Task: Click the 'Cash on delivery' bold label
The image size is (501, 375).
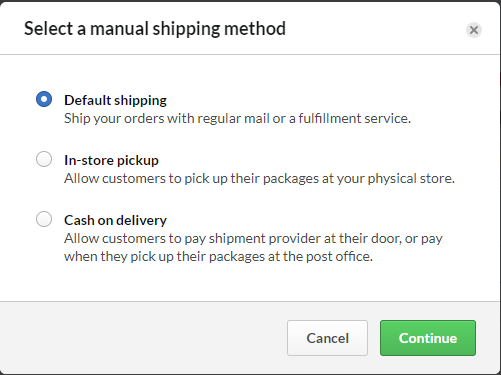Action: click(x=115, y=220)
